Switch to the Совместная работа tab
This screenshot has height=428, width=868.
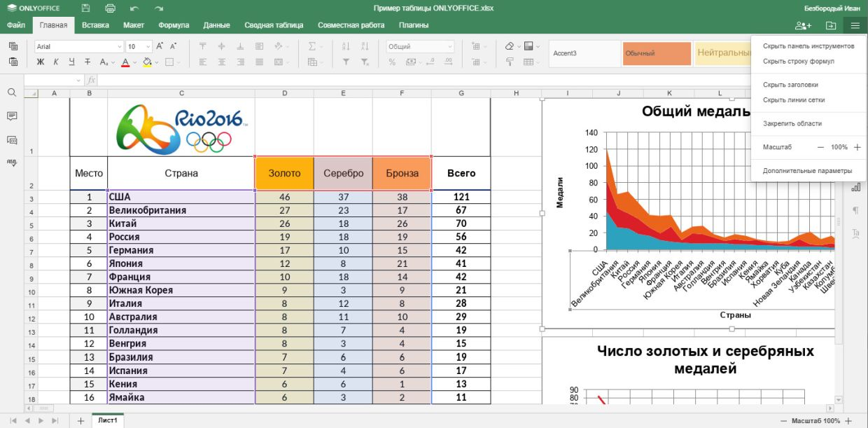[351, 25]
